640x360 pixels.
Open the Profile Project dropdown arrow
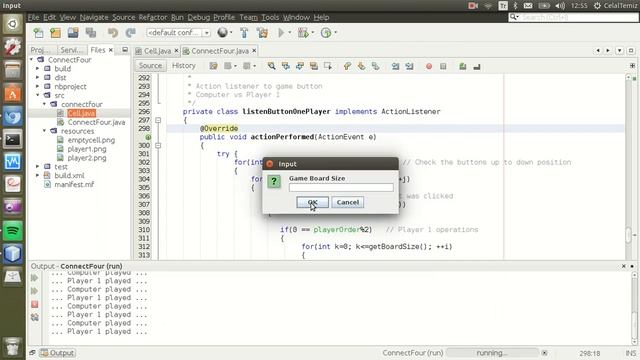[336, 33]
